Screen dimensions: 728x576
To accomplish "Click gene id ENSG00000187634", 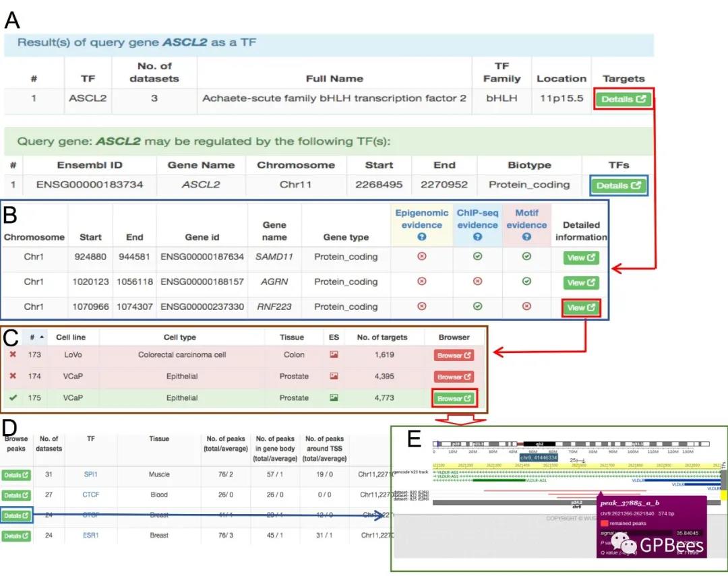I will [x=202, y=257].
